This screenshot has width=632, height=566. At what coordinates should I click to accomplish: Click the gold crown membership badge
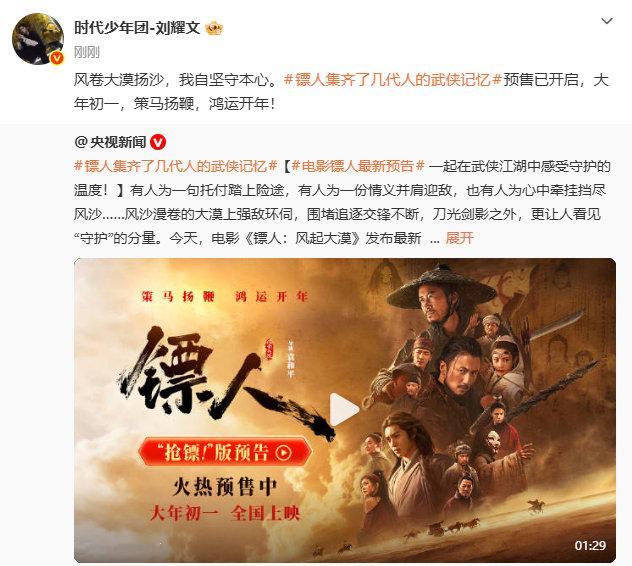click(214, 28)
